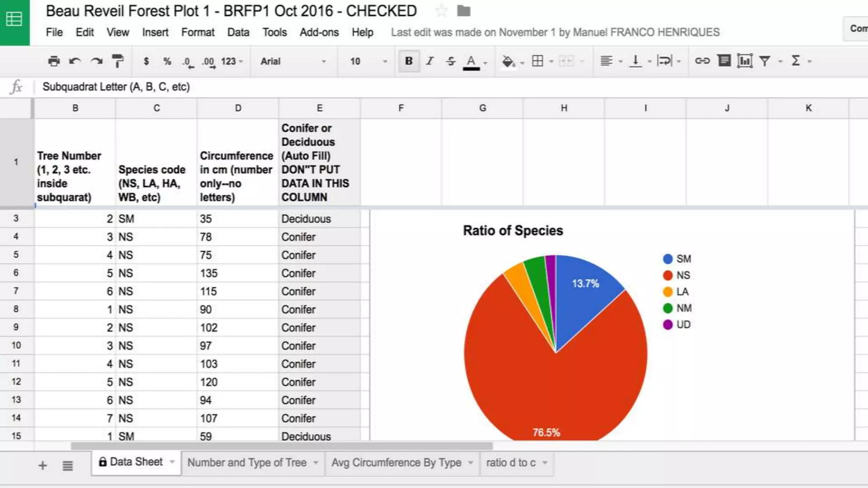Click the filter funnel icon
This screenshot has width=868, height=488.
765,61
